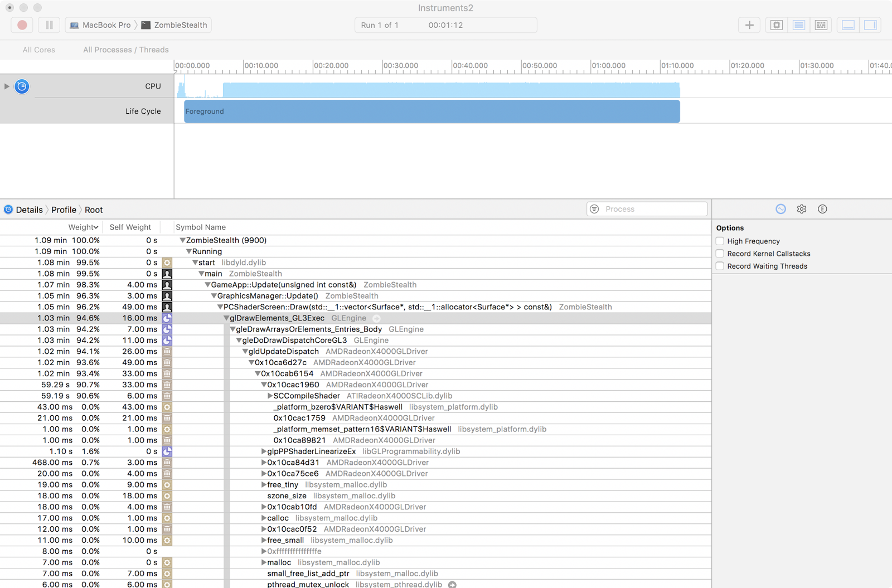Select the szone_size libsystem_malloc.dylib row
This screenshot has width=892, height=588.
[x=356, y=495]
